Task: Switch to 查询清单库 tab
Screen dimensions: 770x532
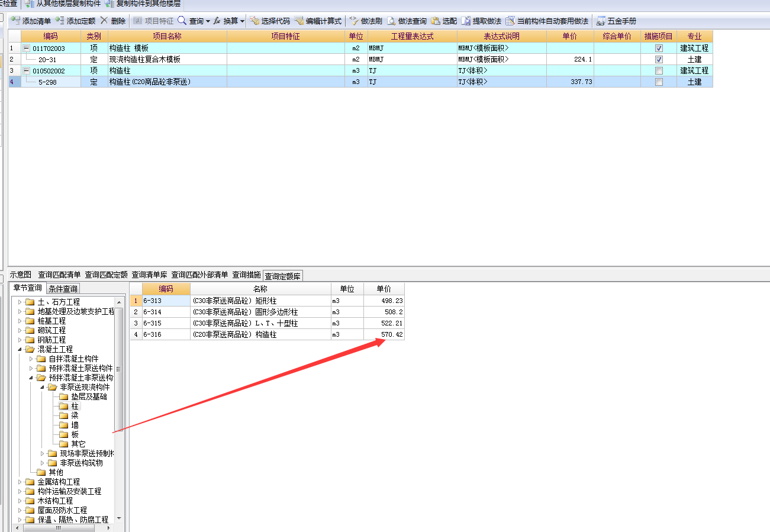Action: pos(149,275)
